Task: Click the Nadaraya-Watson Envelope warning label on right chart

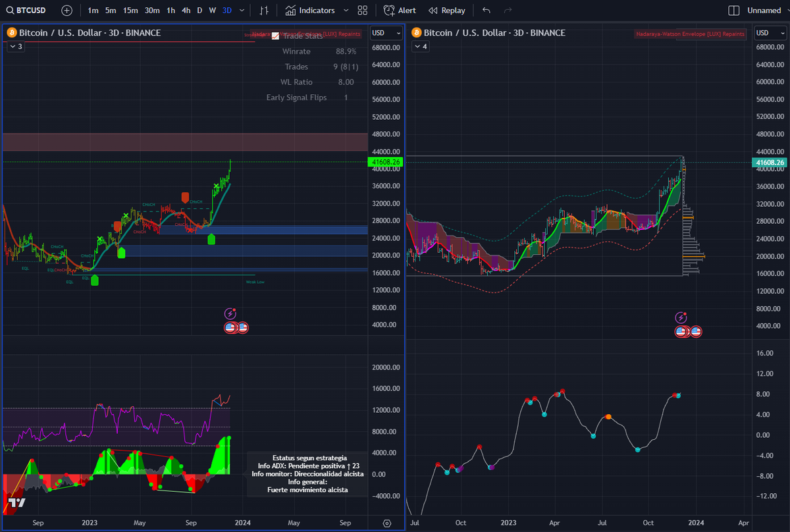Action: [x=690, y=34]
